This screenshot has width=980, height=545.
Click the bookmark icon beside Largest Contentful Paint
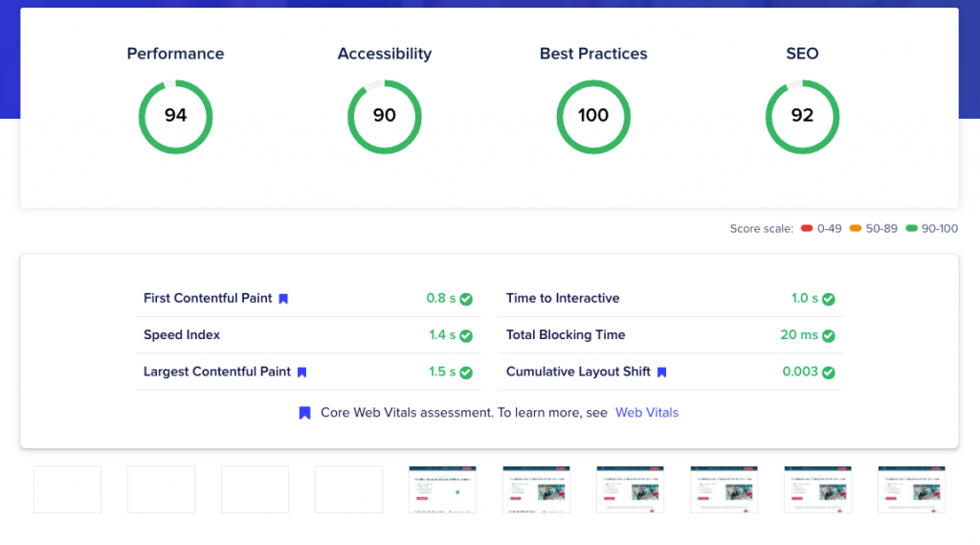301,373
